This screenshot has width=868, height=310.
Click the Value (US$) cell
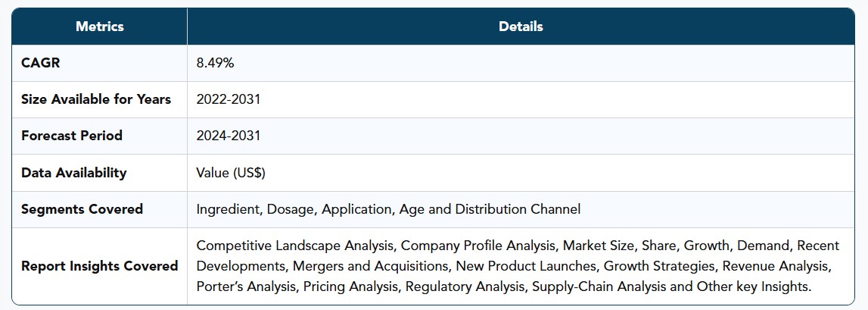(231, 173)
